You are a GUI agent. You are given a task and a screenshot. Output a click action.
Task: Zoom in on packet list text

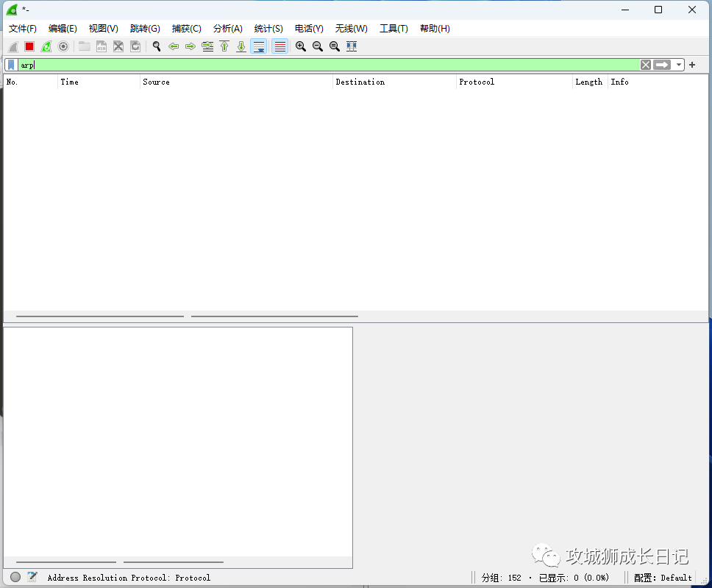click(301, 46)
